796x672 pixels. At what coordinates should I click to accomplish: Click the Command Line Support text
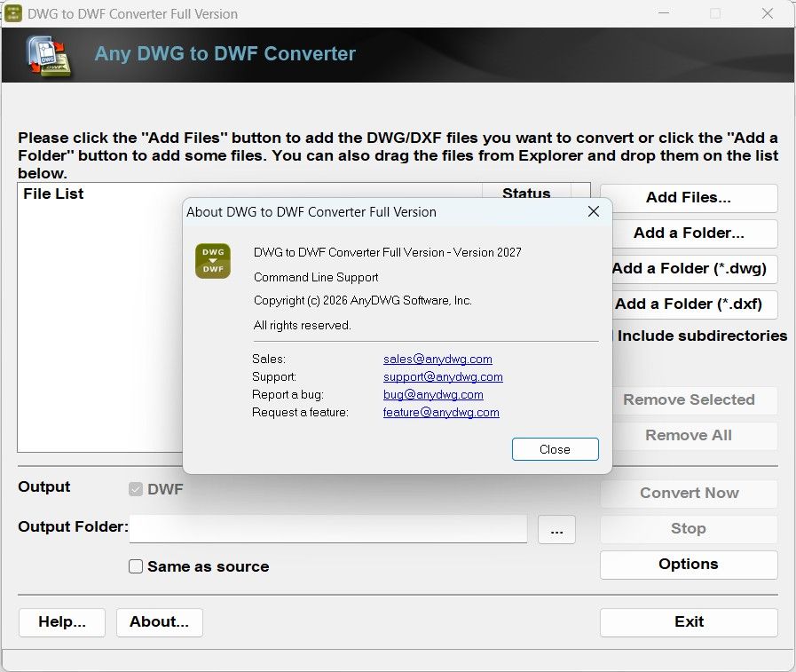point(316,277)
